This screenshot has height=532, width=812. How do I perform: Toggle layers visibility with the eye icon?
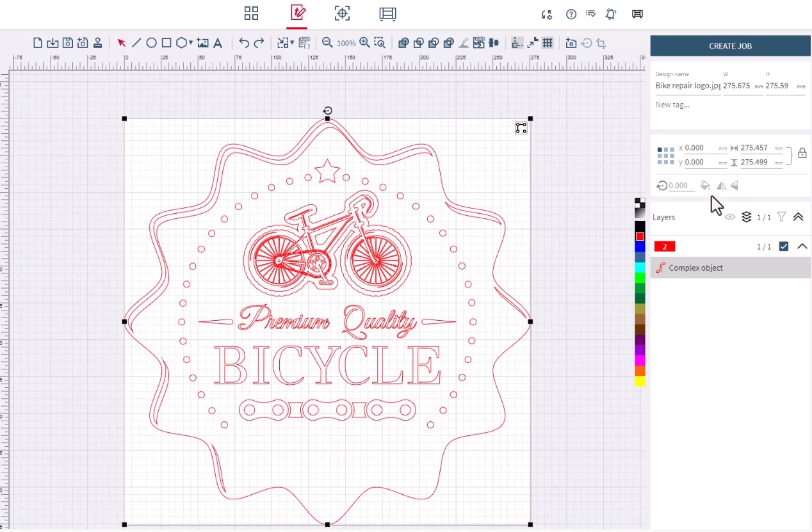(x=729, y=217)
